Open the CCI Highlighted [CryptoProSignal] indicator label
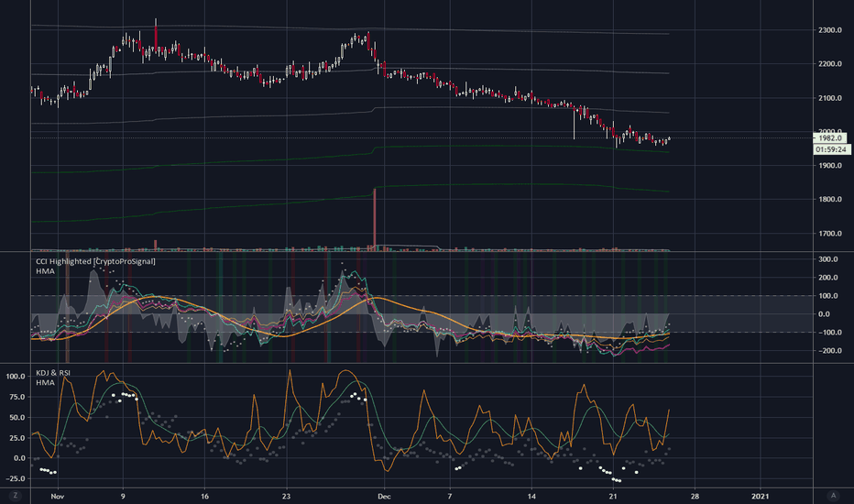The height and width of the screenshot is (504, 854). point(95,261)
